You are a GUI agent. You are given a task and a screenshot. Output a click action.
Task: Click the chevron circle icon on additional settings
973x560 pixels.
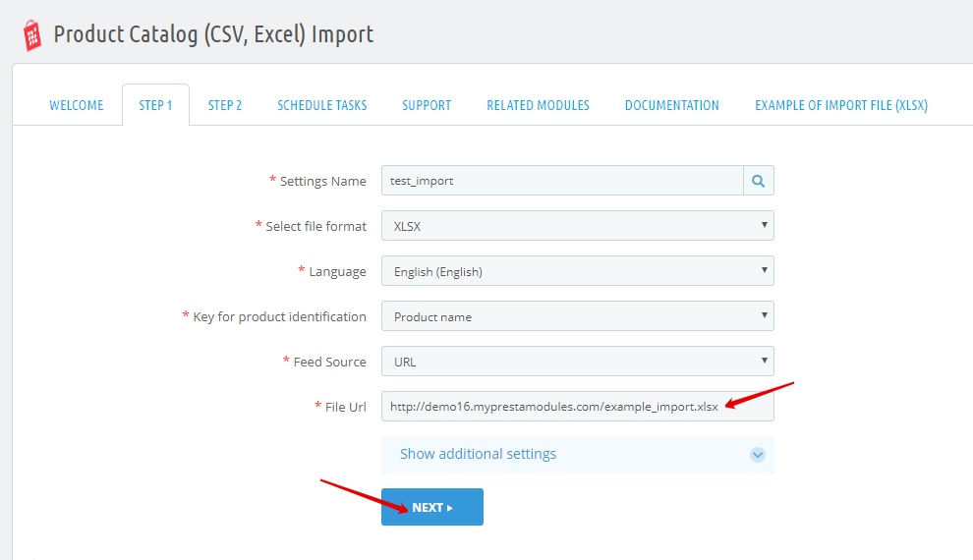(x=757, y=455)
